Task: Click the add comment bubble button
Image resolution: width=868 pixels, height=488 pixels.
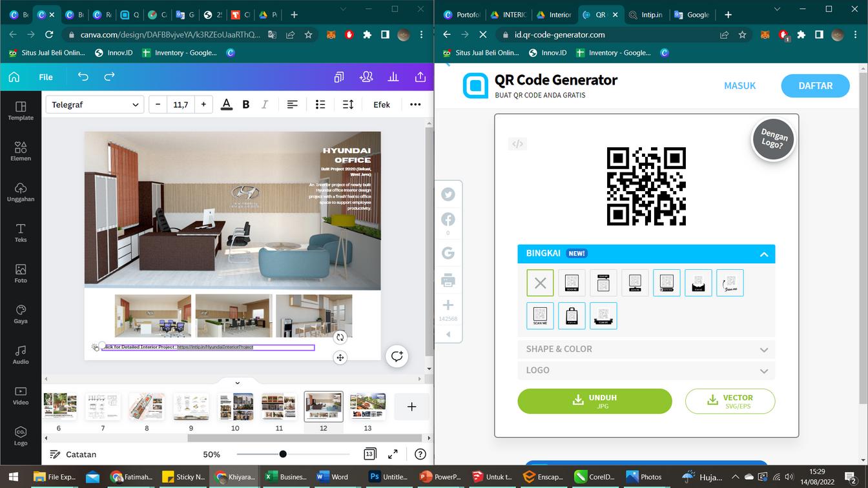Action: [397, 356]
